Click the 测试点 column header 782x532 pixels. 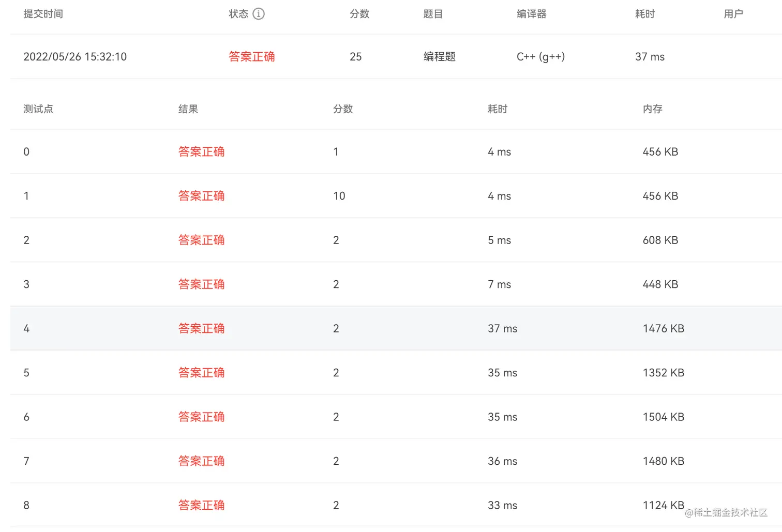tap(38, 109)
